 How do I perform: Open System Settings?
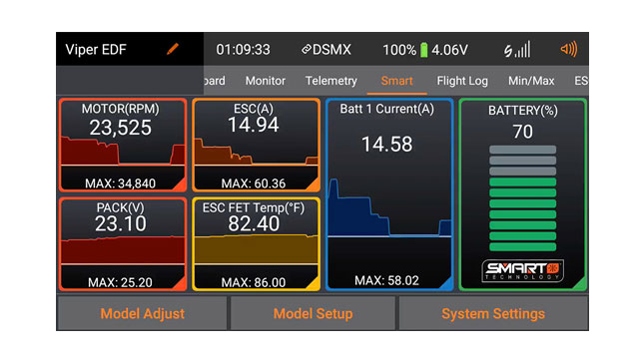[493, 314]
